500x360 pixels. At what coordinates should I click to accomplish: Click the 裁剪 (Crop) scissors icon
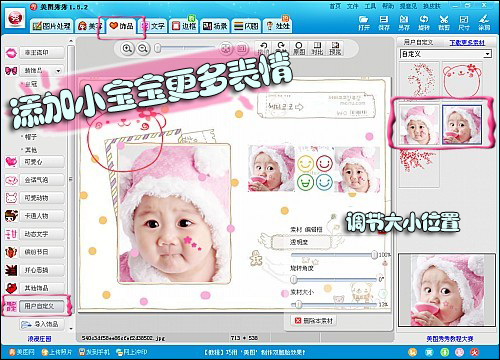(x=444, y=19)
